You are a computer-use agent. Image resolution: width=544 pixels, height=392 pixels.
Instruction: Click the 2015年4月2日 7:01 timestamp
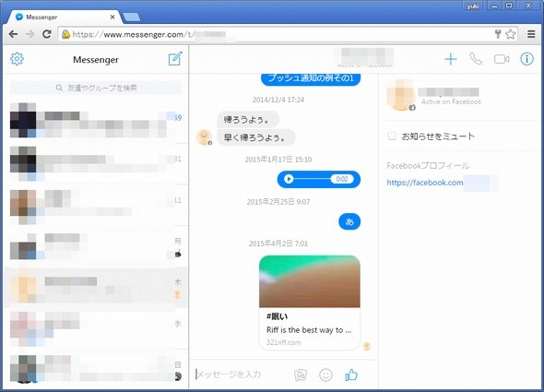point(278,244)
